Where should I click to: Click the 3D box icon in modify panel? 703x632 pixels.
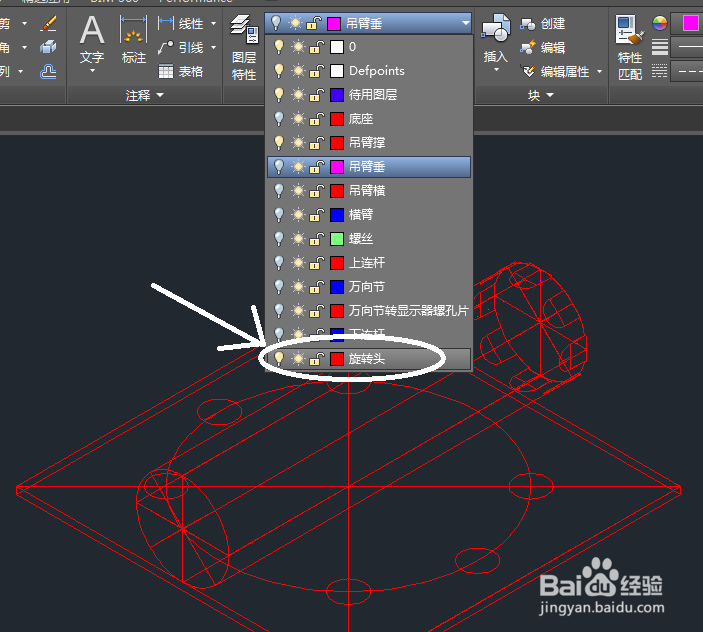(x=48, y=47)
